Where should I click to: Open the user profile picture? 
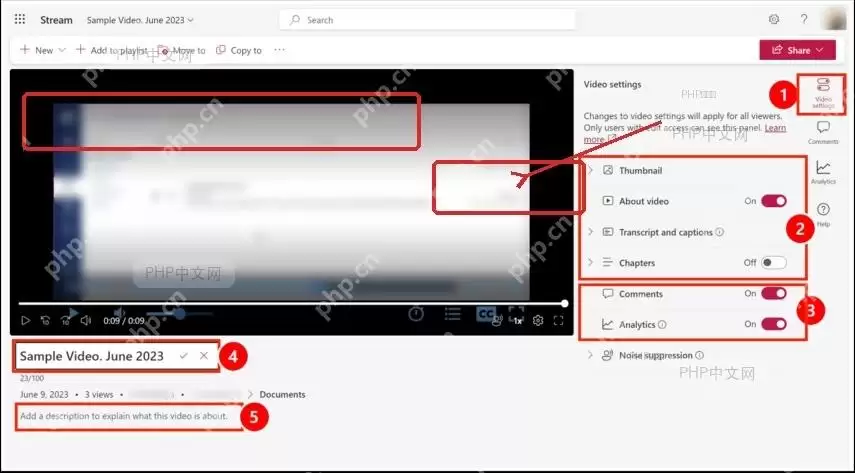pyautogui.click(x=833, y=19)
